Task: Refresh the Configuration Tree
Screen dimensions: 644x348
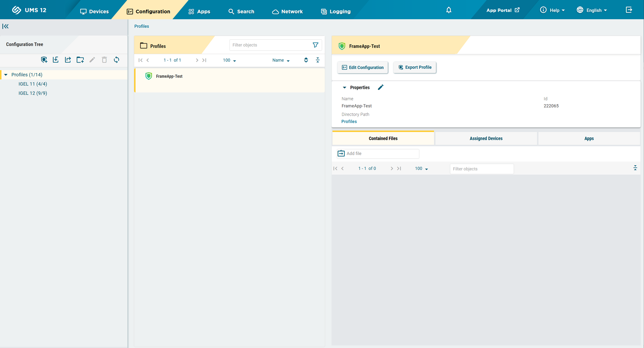Action: pyautogui.click(x=116, y=60)
